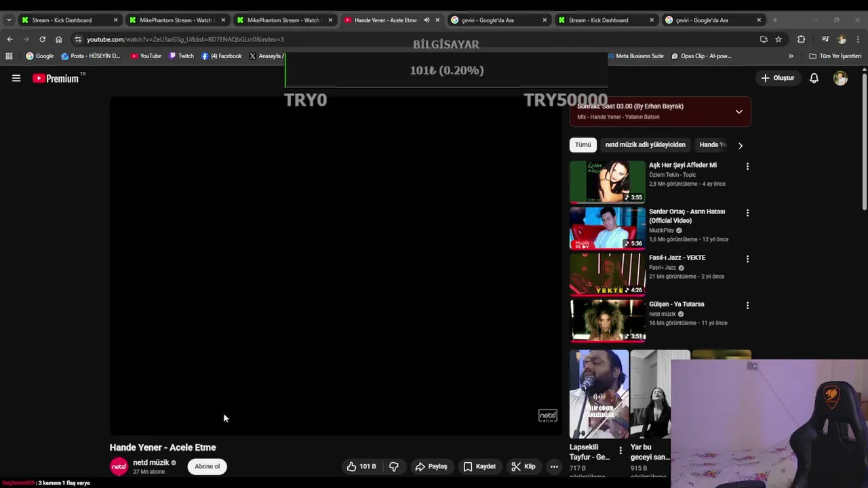The image size is (868, 488).
Task: Subscribe with the Abone ol button
Action: (x=208, y=466)
